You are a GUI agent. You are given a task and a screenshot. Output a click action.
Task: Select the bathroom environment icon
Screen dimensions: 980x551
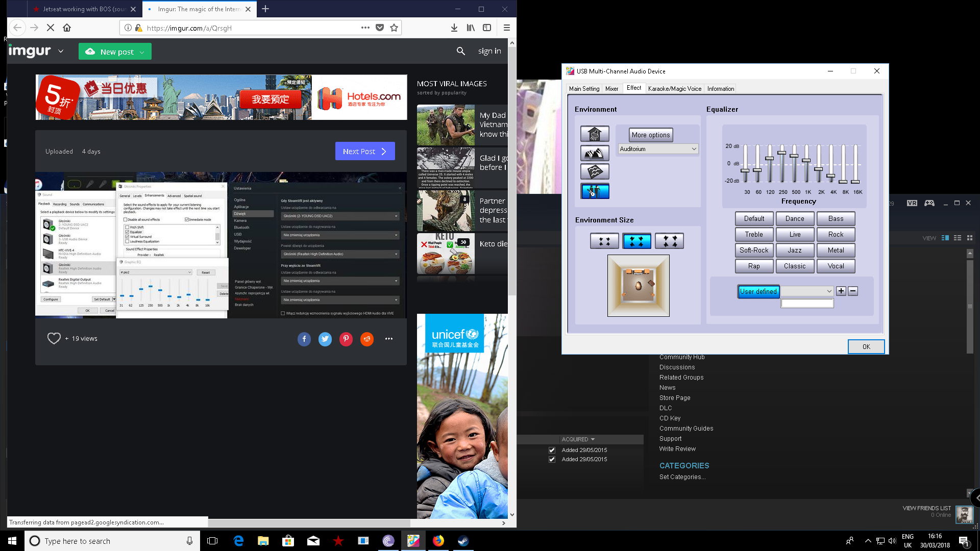pyautogui.click(x=595, y=134)
